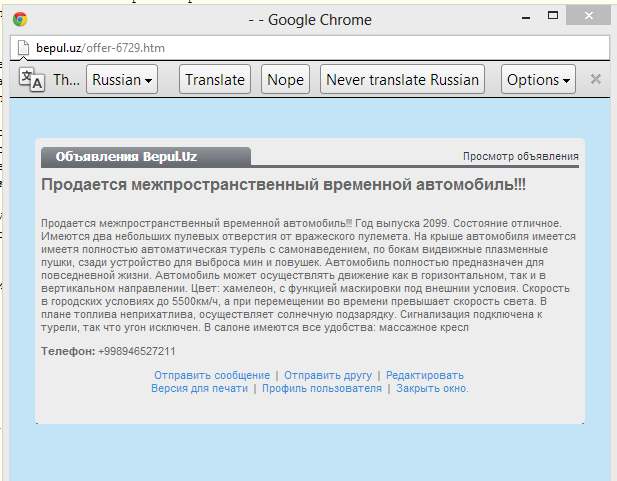The height and width of the screenshot is (481, 617).
Task: Dismiss the translate bar with X
Action: point(596,79)
